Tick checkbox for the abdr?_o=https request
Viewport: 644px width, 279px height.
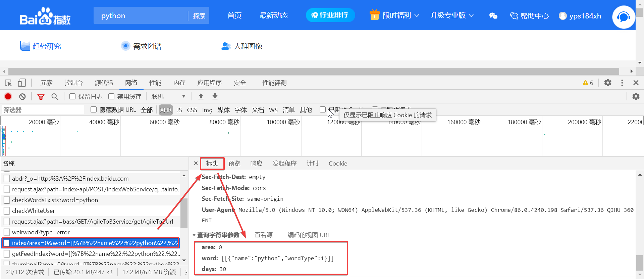coord(7,179)
